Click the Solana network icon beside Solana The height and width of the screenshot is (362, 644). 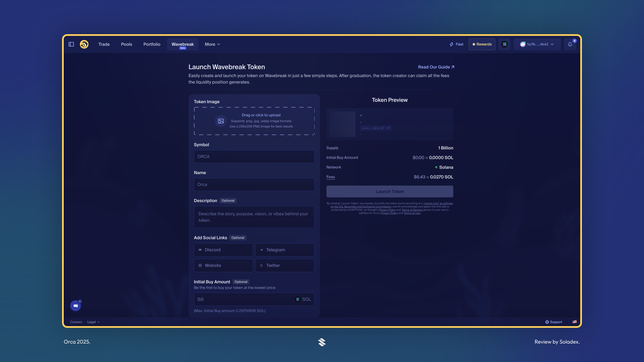coord(436,167)
